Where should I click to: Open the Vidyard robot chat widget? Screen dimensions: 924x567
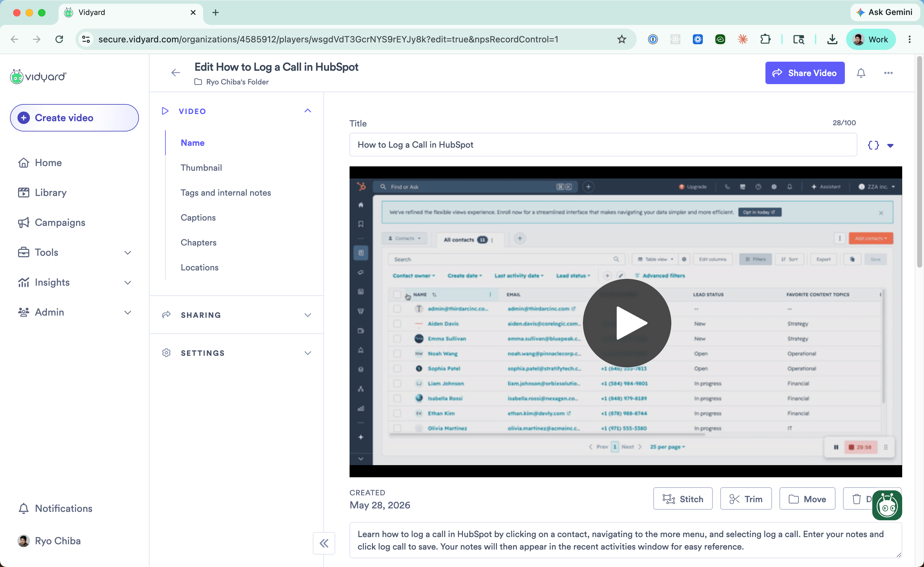(x=887, y=506)
